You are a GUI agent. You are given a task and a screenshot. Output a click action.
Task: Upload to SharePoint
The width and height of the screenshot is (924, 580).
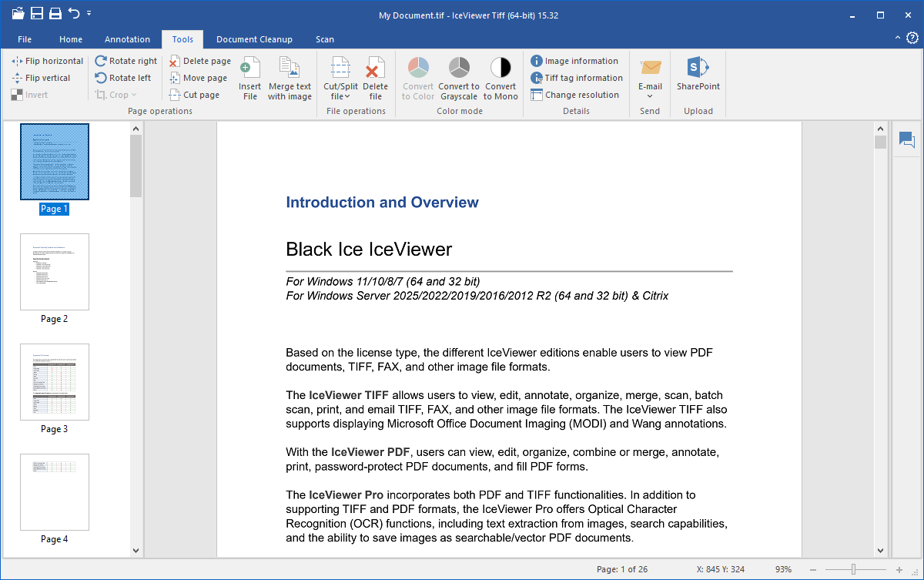click(x=698, y=73)
